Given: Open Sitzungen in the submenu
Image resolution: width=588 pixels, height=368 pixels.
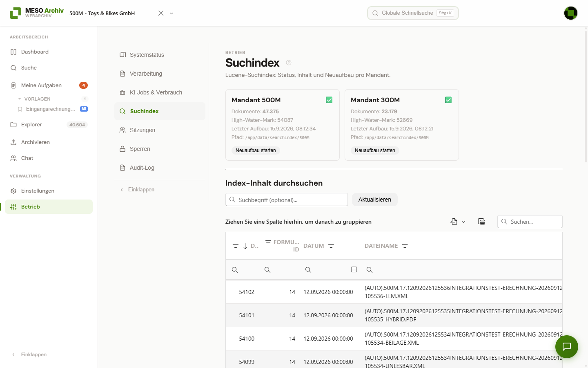Looking at the screenshot, I should (160, 130).
